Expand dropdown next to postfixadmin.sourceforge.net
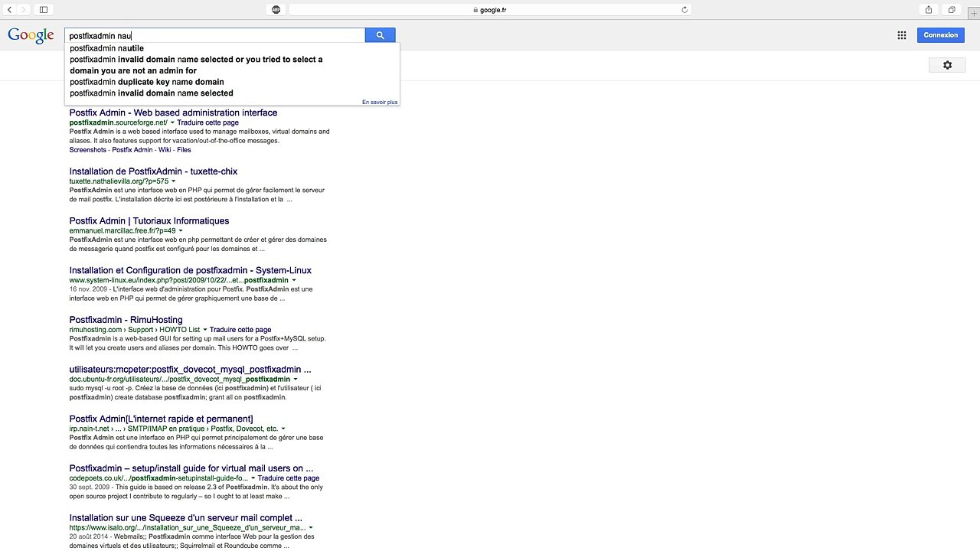Image resolution: width=980 pixels, height=551 pixels. click(172, 122)
